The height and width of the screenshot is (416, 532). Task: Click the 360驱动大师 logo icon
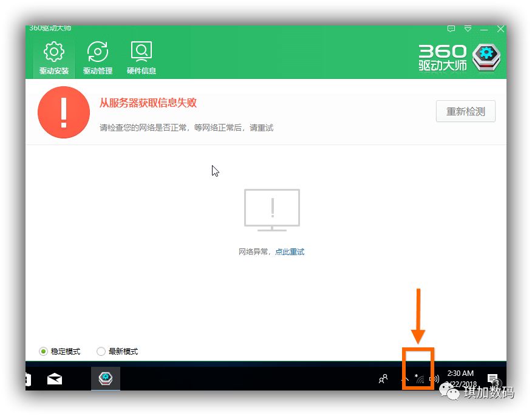point(486,57)
